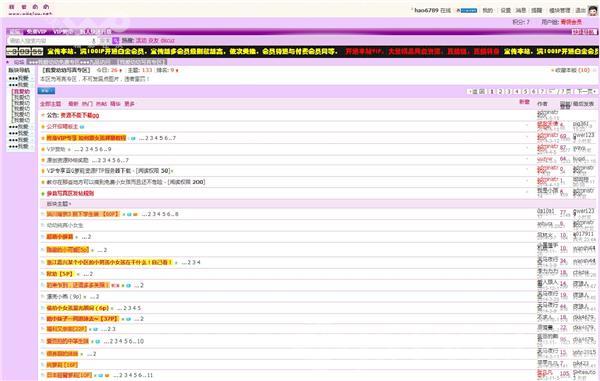The width and height of the screenshot is (600, 381).
Task: Expand first collapsed item in 版块导航 sidebar
Action: [x=18, y=78]
